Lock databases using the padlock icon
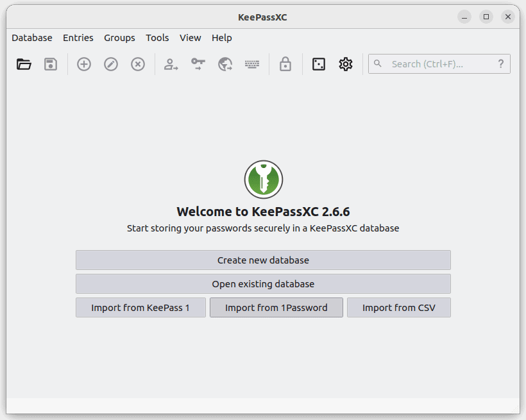 (285, 64)
